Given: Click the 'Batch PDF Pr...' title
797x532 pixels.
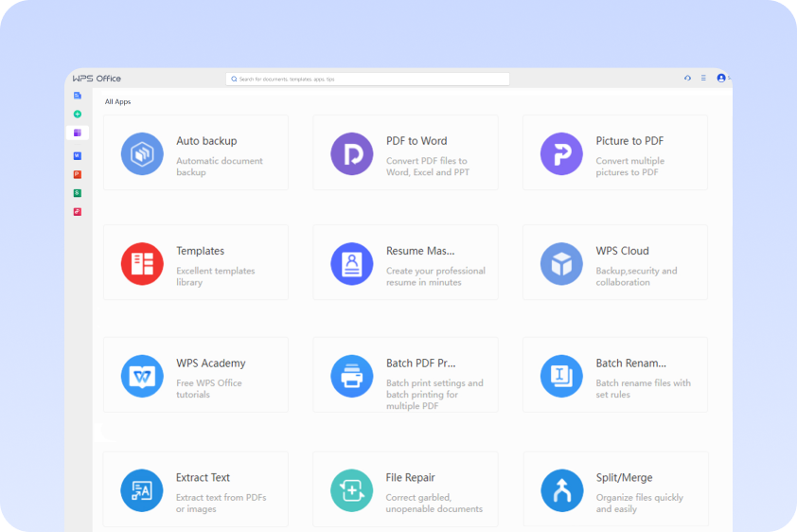Looking at the screenshot, I should [x=421, y=364].
